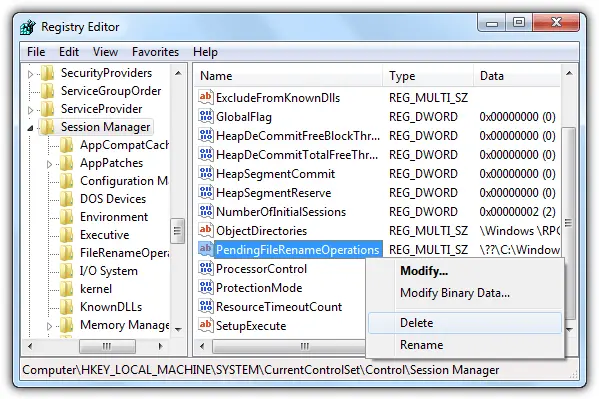The image size is (599, 399).
Task: Click the Registry Editor app icon in title bar
Action: pos(28,27)
